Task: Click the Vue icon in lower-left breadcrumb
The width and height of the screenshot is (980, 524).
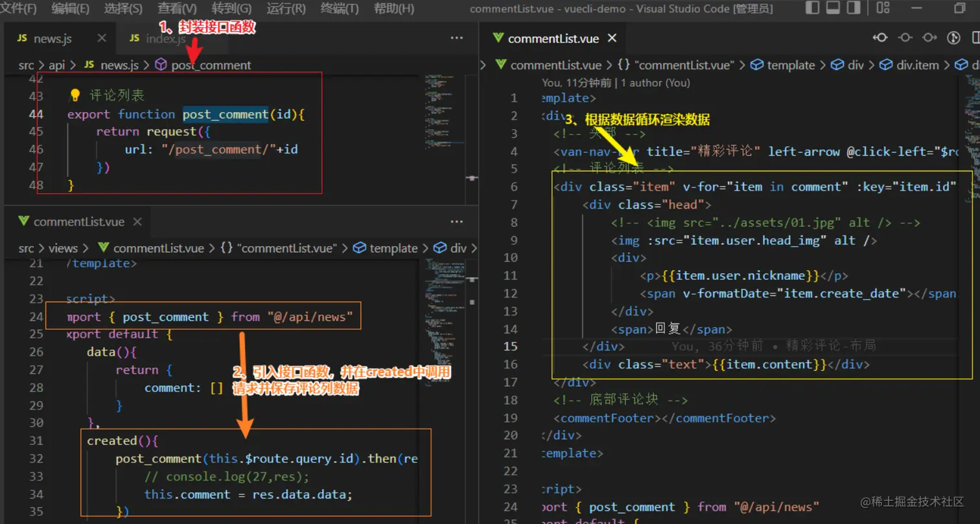Action: click(104, 248)
